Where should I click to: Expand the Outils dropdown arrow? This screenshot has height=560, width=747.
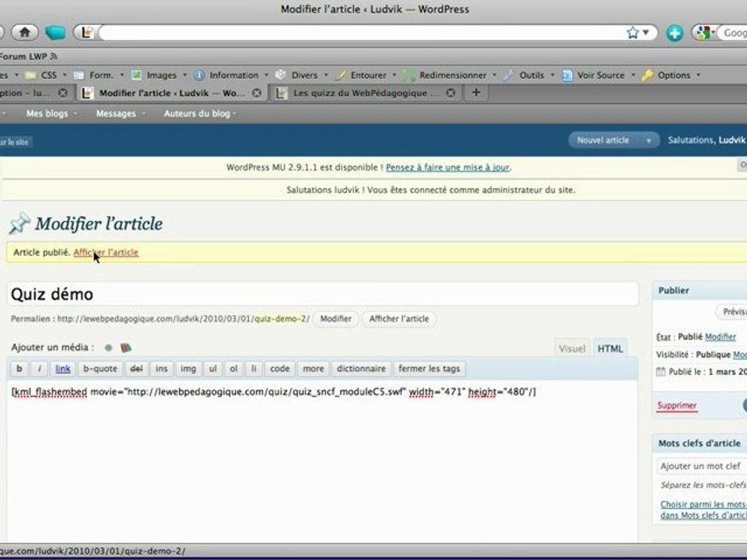pyautogui.click(x=552, y=75)
